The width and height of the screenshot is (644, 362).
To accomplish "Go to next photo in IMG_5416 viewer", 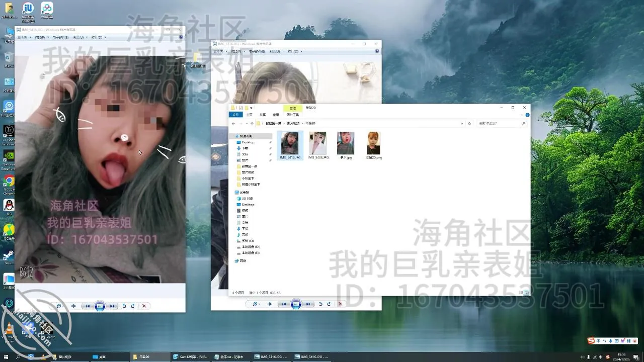I will (x=112, y=306).
